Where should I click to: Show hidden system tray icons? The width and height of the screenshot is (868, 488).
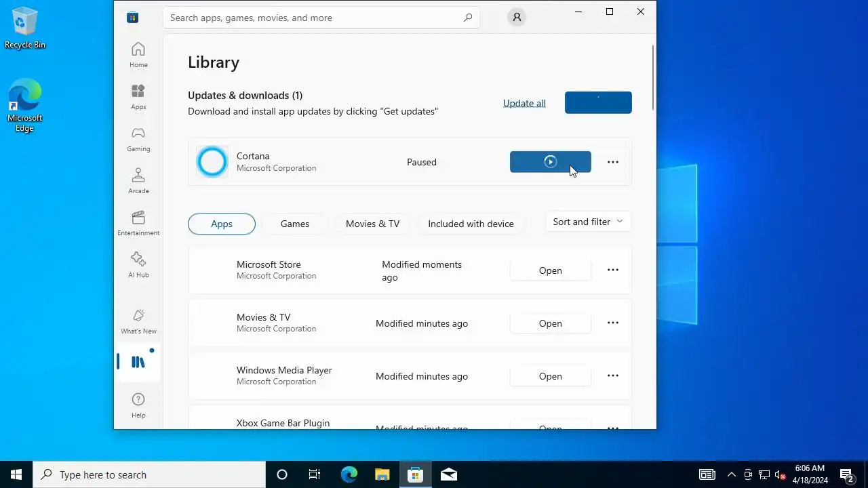click(731, 474)
